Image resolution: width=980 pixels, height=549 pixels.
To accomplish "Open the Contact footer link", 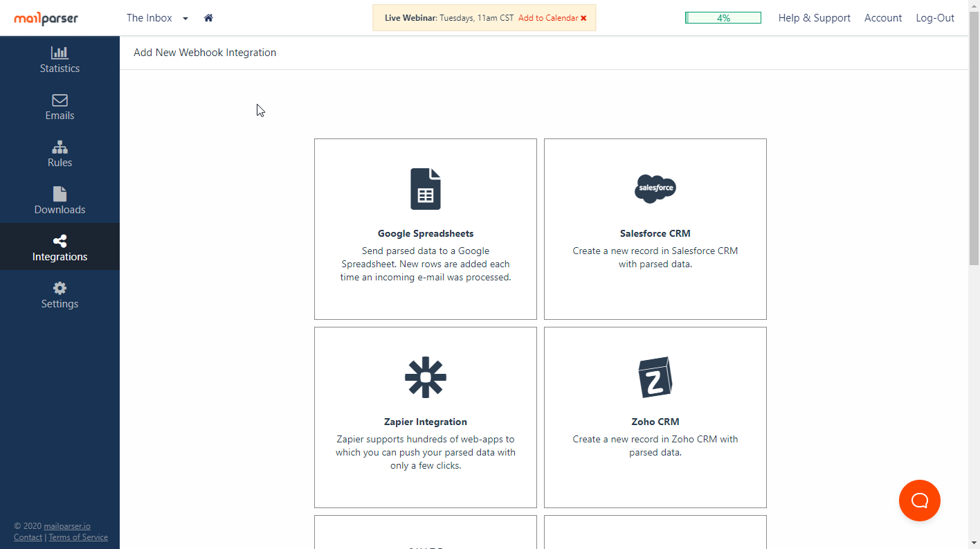I will 28,537.
